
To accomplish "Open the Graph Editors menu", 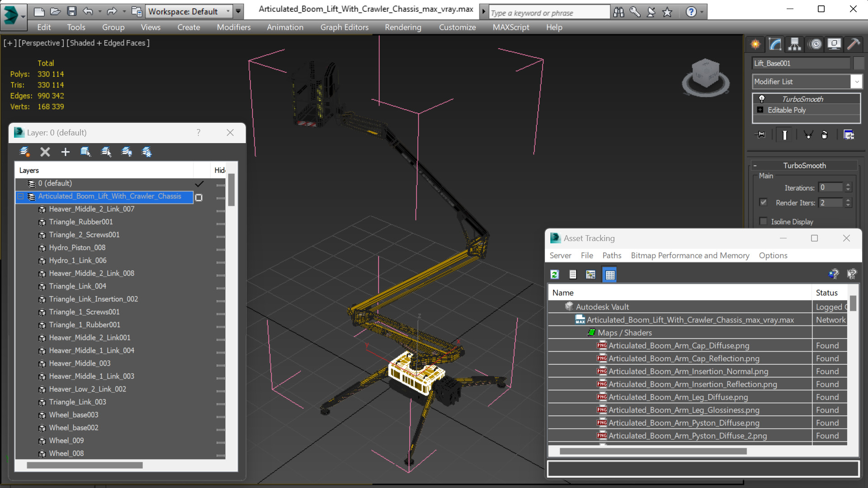I will [344, 27].
